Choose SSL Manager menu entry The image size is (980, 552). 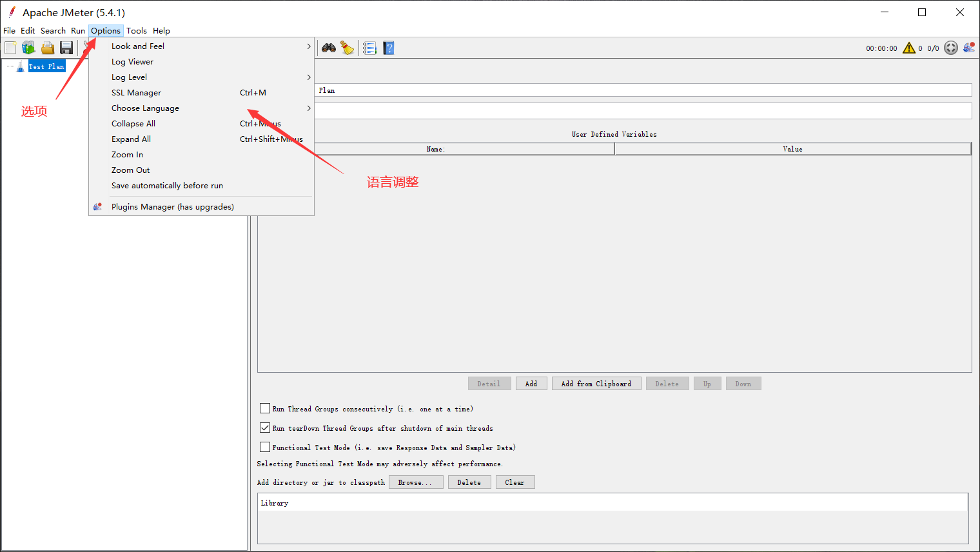pyautogui.click(x=201, y=93)
